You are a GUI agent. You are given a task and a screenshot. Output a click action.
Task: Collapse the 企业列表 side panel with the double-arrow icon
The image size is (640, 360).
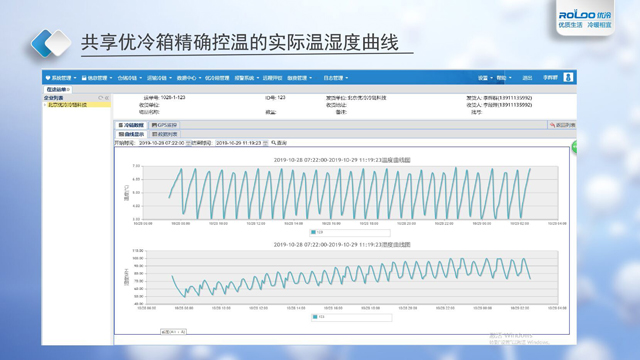pos(107,98)
